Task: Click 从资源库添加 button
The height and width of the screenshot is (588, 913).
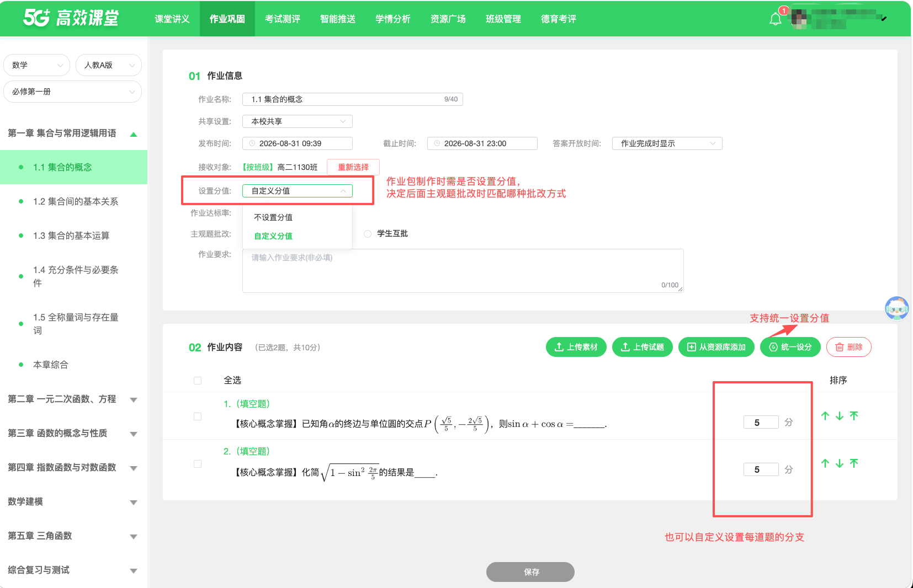Action: [x=716, y=347]
